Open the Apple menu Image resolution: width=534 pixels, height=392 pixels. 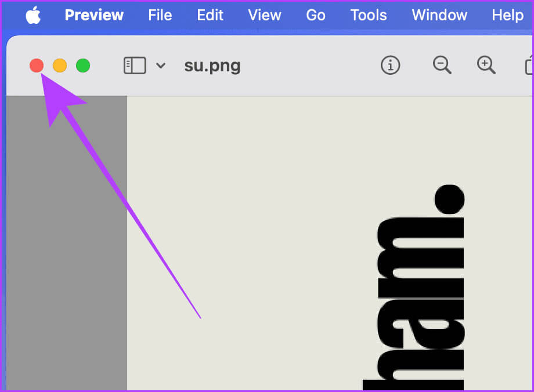click(x=33, y=15)
